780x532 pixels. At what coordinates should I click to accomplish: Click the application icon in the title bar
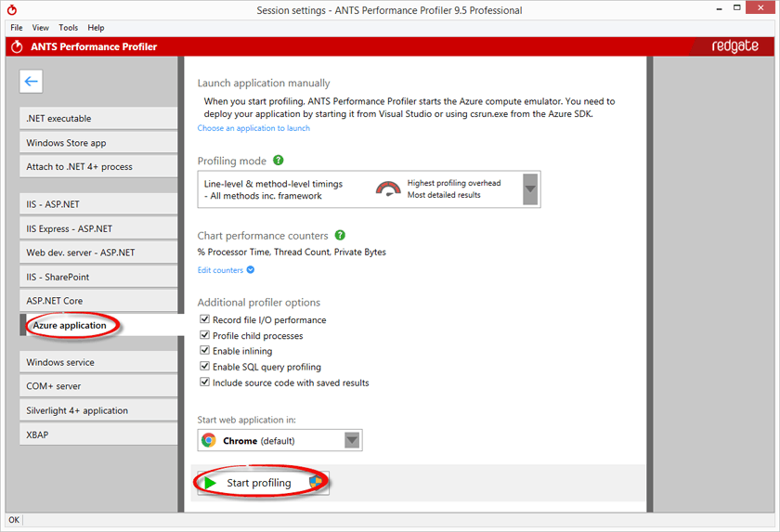coord(12,9)
